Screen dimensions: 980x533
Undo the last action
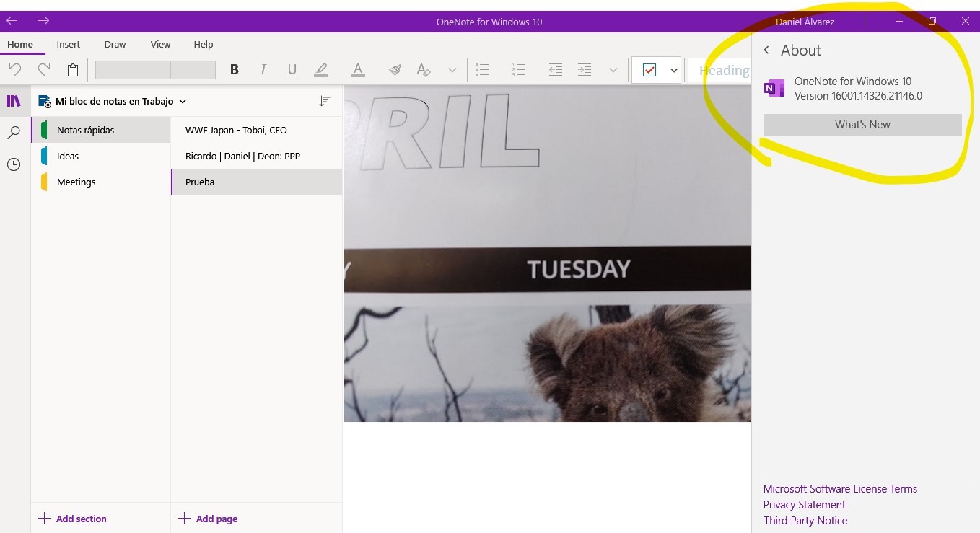coord(14,70)
